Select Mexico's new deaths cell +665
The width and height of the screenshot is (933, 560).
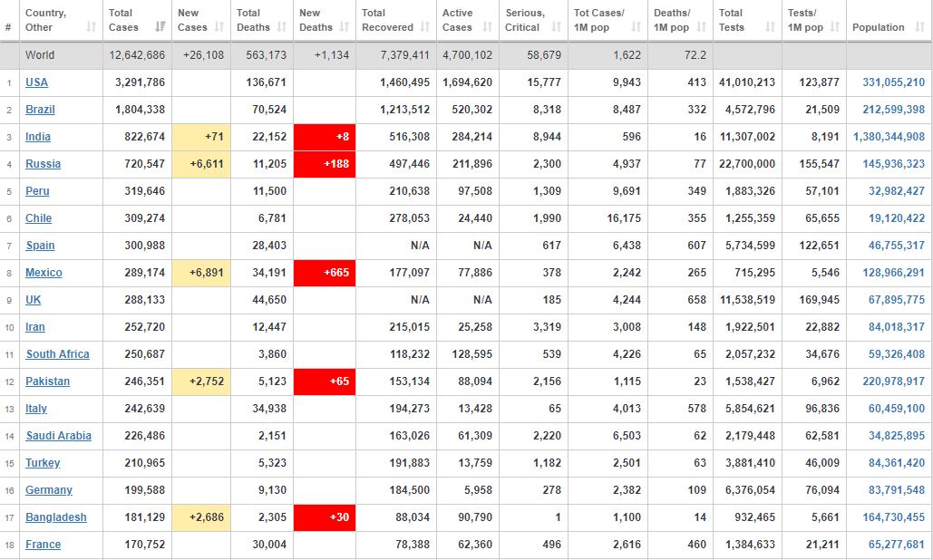(325, 273)
